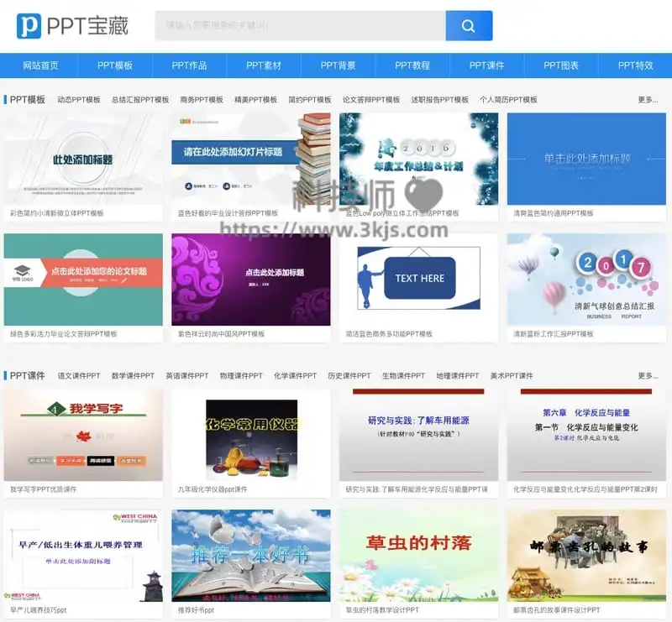
Task: Click the caption 蓝色好看的毕业设计答辩PPT模板
Action: (228, 213)
